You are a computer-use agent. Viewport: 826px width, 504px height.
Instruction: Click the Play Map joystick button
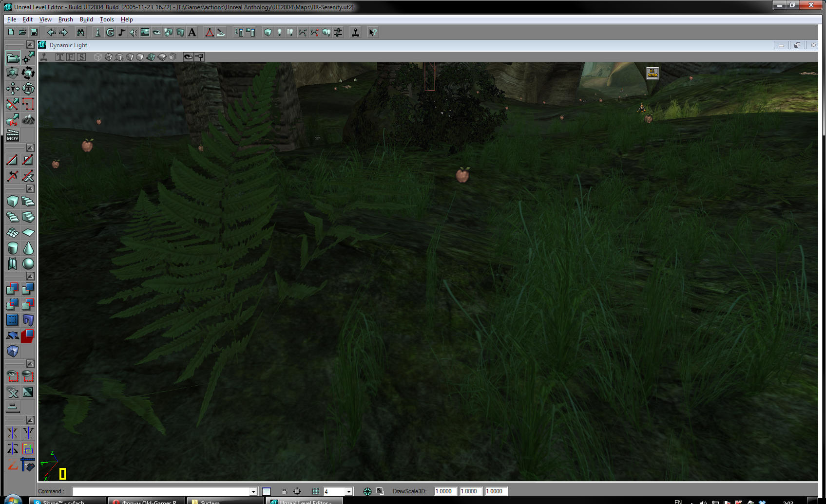[x=356, y=32]
